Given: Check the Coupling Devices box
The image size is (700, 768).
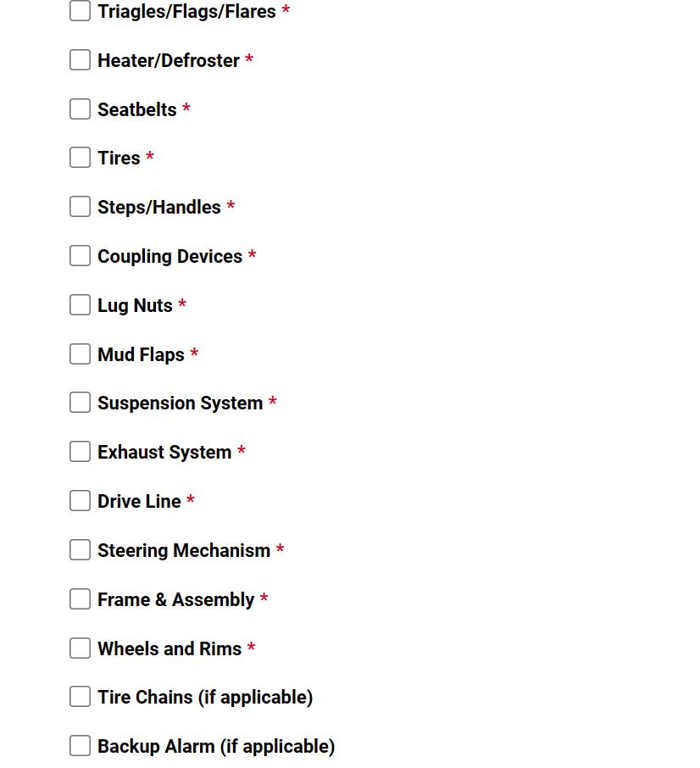Looking at the screenshot, I should click(x=80, y=256).
